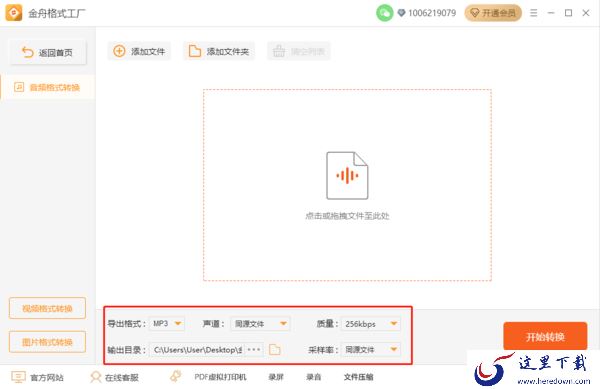The width and height of the screenshot is (600, 389).
Task: Open the 声道 channel dropdown
Action: [260, 324]
